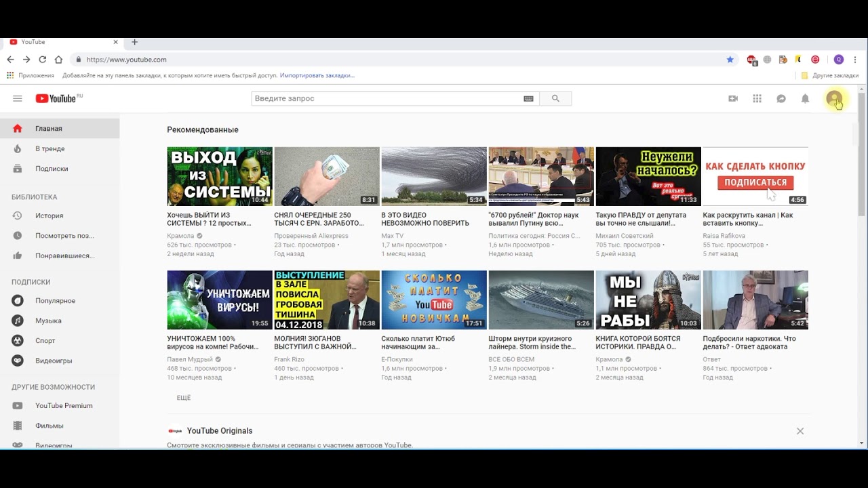Open Подписки in the sidebar
868x488 pixels.
[x=60, y=169]
